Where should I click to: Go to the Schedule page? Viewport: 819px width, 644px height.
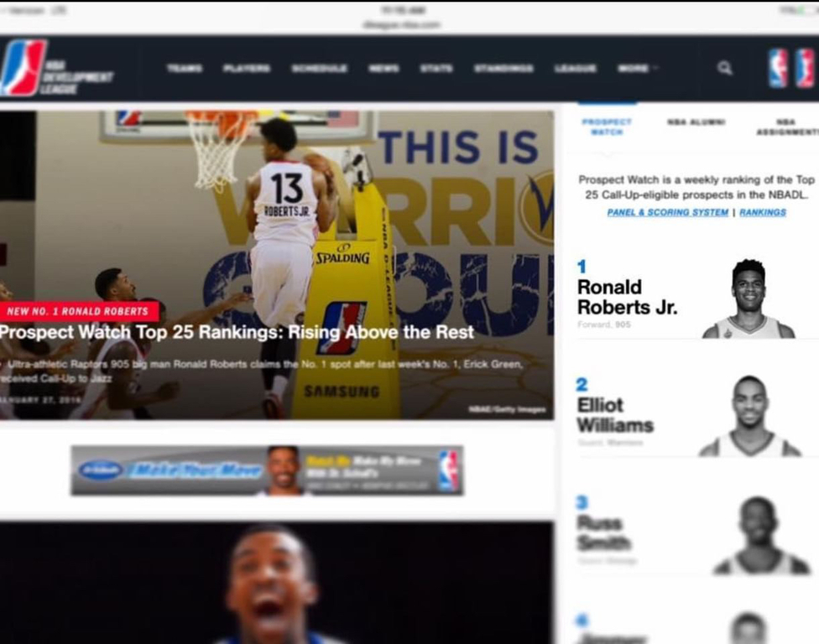[319, 69]
